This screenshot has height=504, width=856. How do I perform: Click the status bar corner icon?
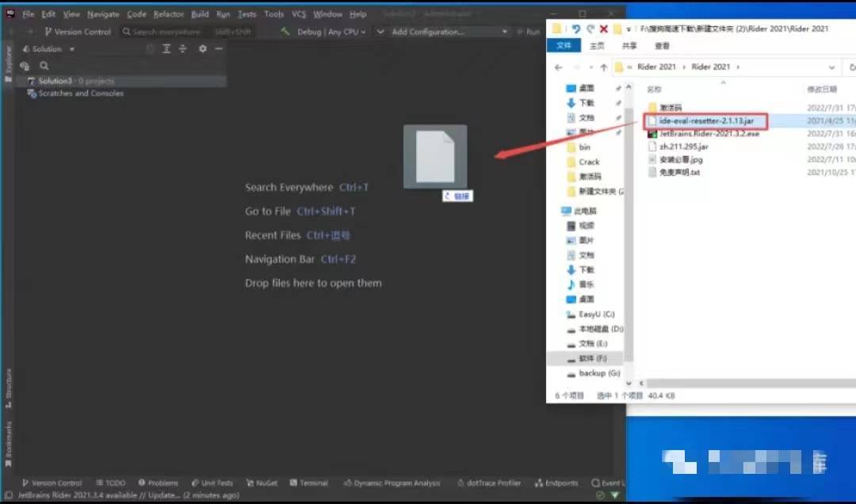point(8,496)
